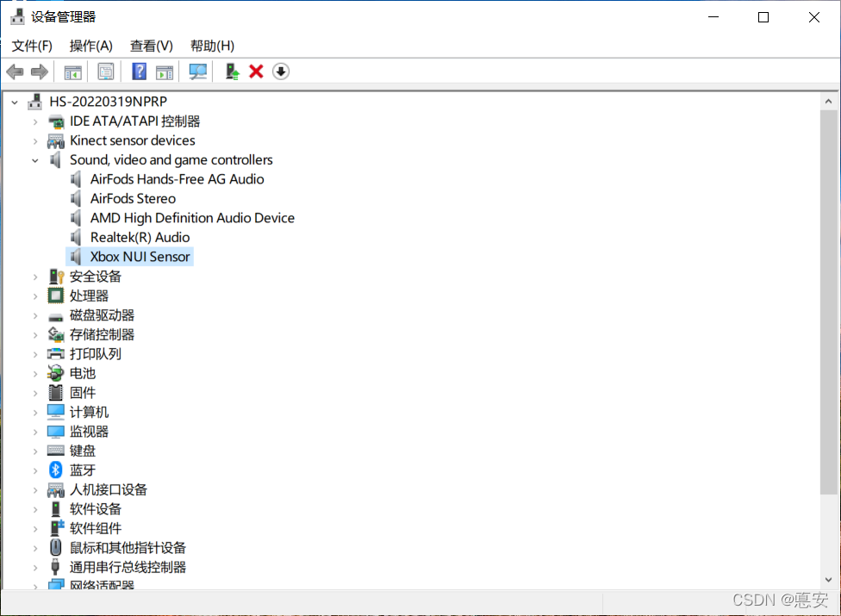Open the 查看(V) menu

tap(152, 47)
